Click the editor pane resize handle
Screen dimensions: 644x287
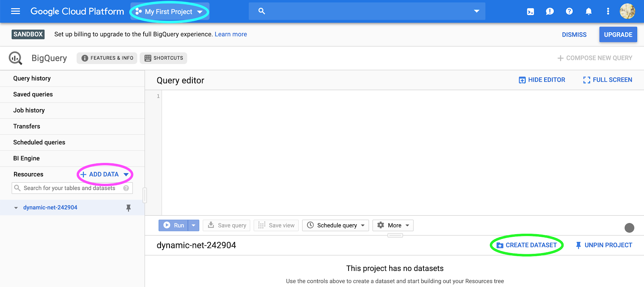pyautogui.click(x=395, y=235)
